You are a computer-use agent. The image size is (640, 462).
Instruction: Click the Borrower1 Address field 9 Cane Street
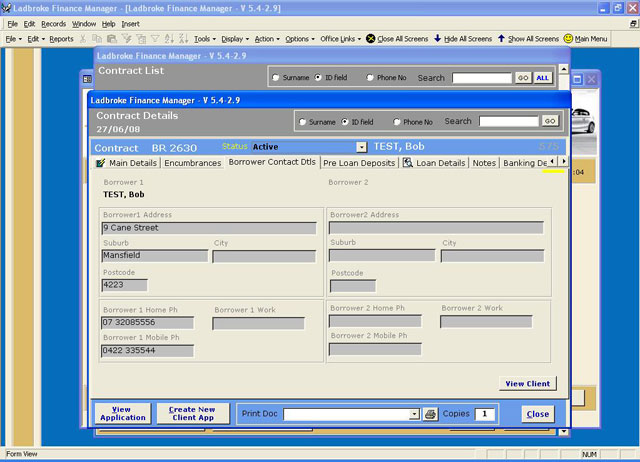point(209,228)
